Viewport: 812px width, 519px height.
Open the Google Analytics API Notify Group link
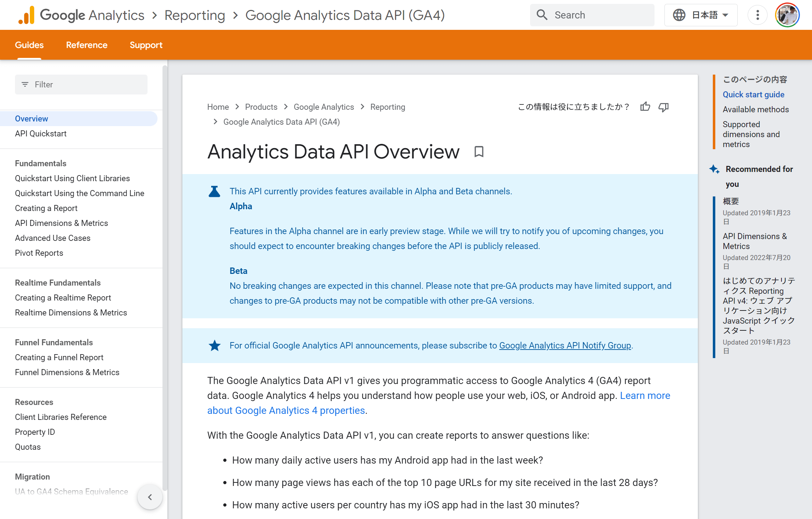[x=565, y=345]
